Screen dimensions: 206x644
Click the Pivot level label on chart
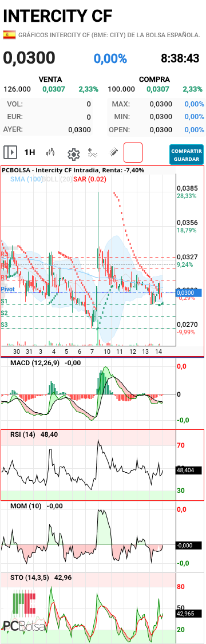(x=8, y=290)
